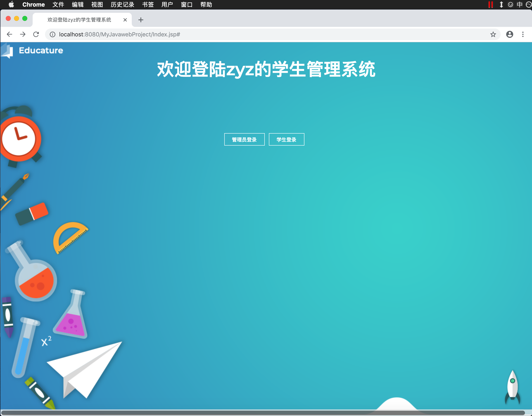This screenshot has width=532, height=416.
Task: Open a new tab with the plus button
Action: click(141, 20)
